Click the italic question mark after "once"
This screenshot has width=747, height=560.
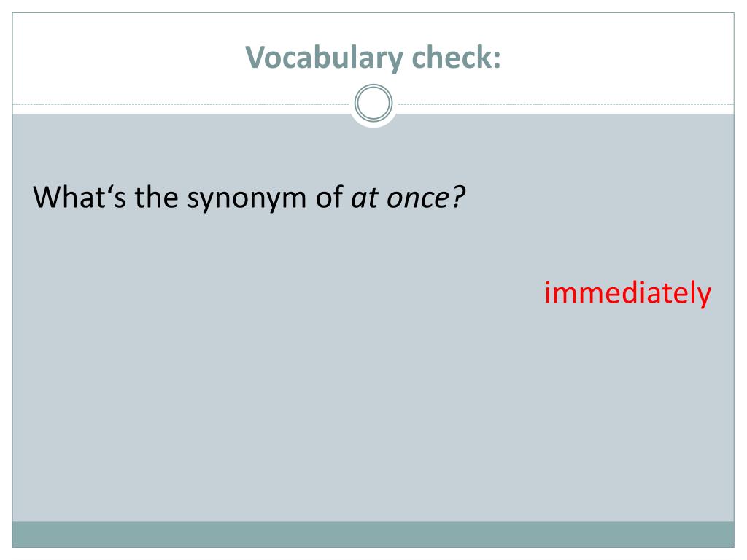[x=458, y=197]
